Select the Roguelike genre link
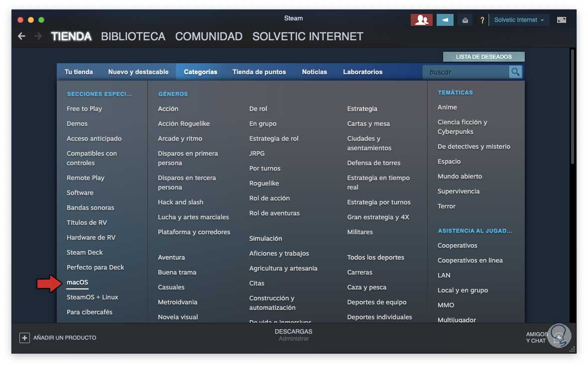Screen dimensions: 588x367 tap(264, 183)
